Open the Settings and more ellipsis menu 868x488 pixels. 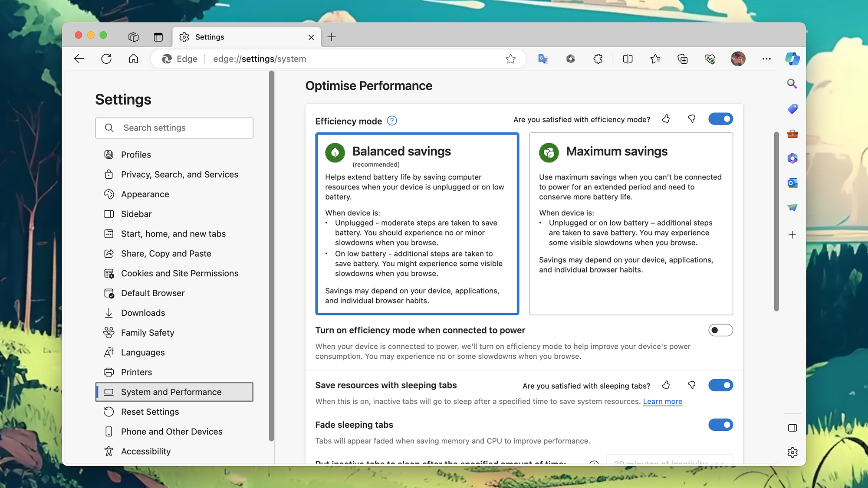tap(766, 59)
